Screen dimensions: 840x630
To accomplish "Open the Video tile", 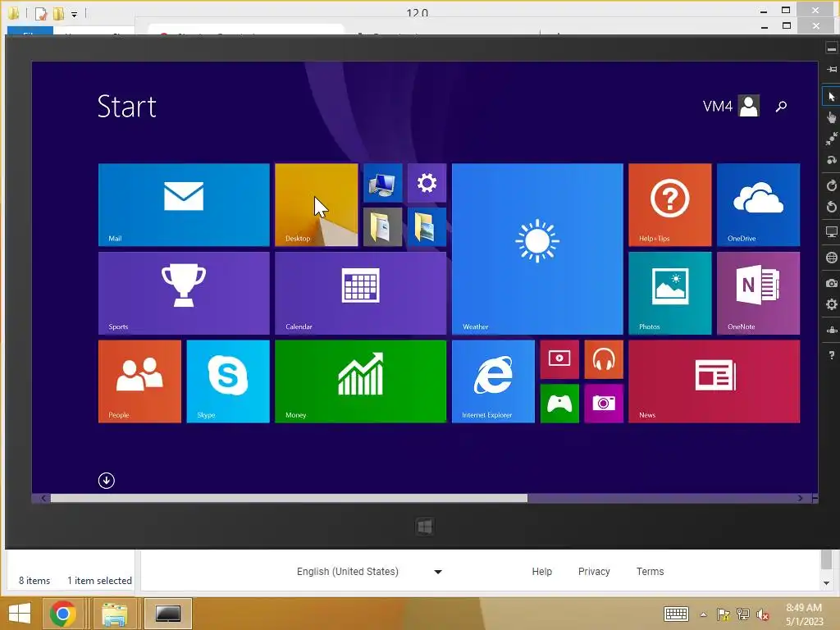I will [559, 359].
